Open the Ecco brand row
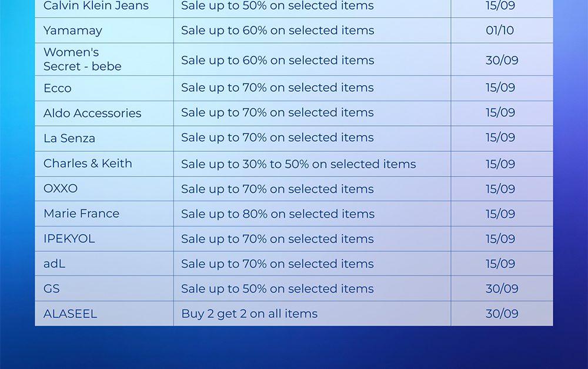588x369 pixels. point(58,88)
